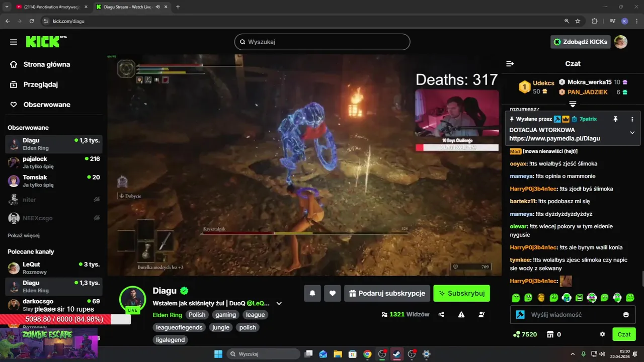Click the verified badge next to Diagu
The width and height of the screenshot is (644, 362).
pyautogui.click(x=185, y=291)
